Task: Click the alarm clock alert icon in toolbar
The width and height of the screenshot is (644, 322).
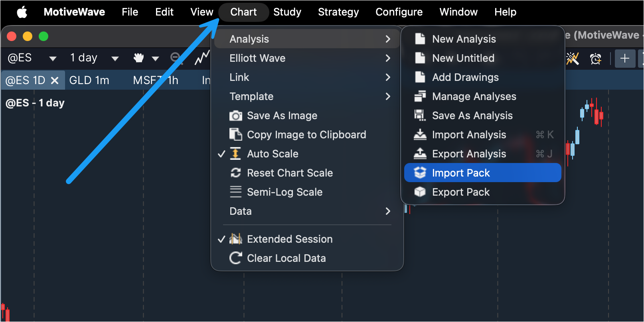Action: 595,59
